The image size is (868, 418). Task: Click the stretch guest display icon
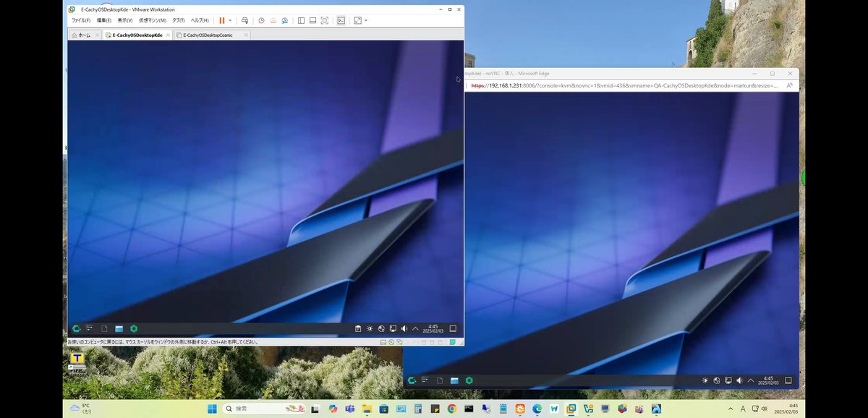click(357, 20)
